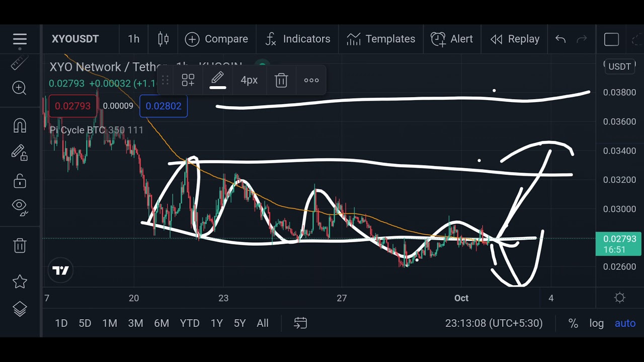Select the YTD date range

click(x=190, y=323)
